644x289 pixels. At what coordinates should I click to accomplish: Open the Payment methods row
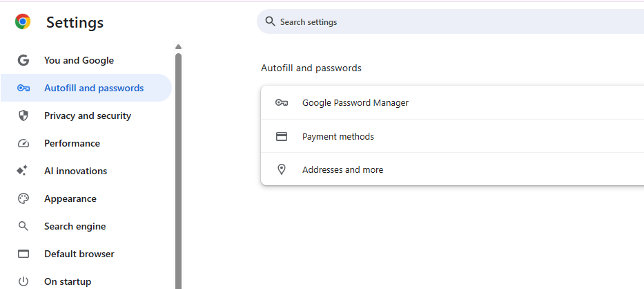point(338,136)
